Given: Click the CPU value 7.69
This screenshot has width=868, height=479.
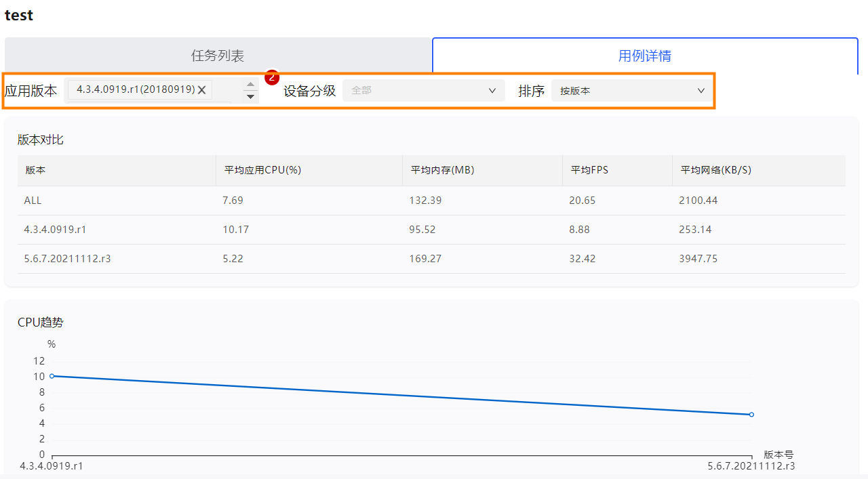Looking at the screenshot, I should click(233, 201).
